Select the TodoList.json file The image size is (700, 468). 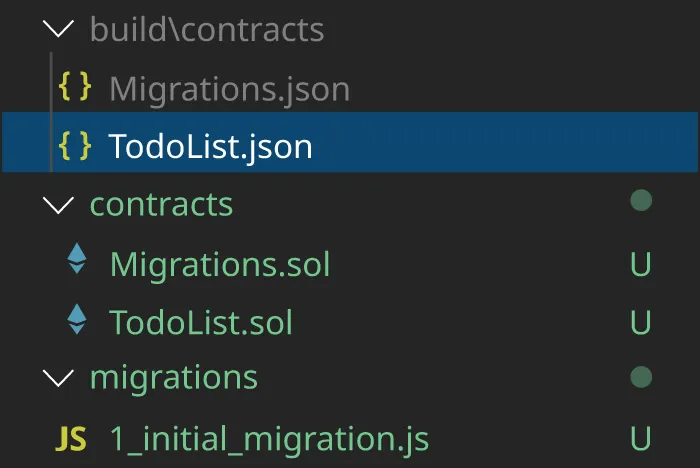pyautogui.click(x=210, y=147)
